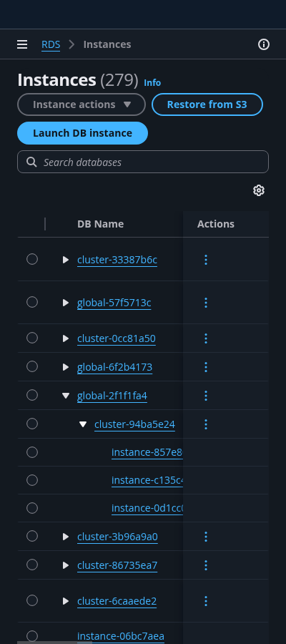
Task: Open table preferences gear icon
Action: coord(259,190)
